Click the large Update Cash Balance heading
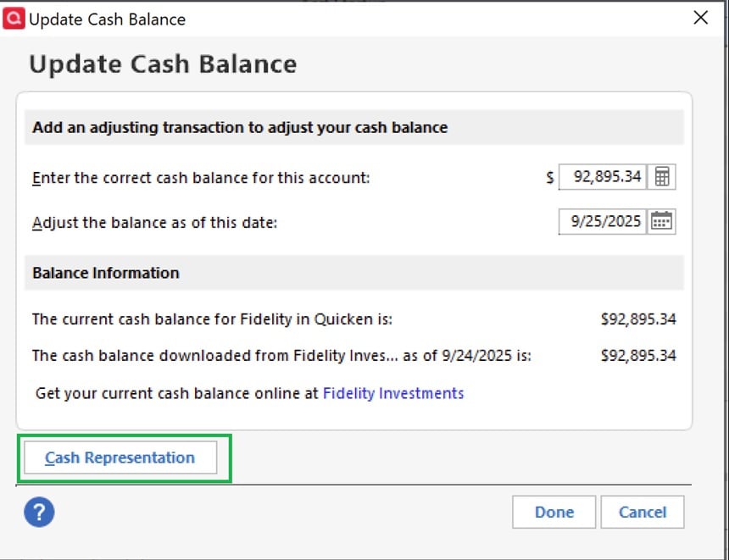The image size is (729, 560). [163, 64]
